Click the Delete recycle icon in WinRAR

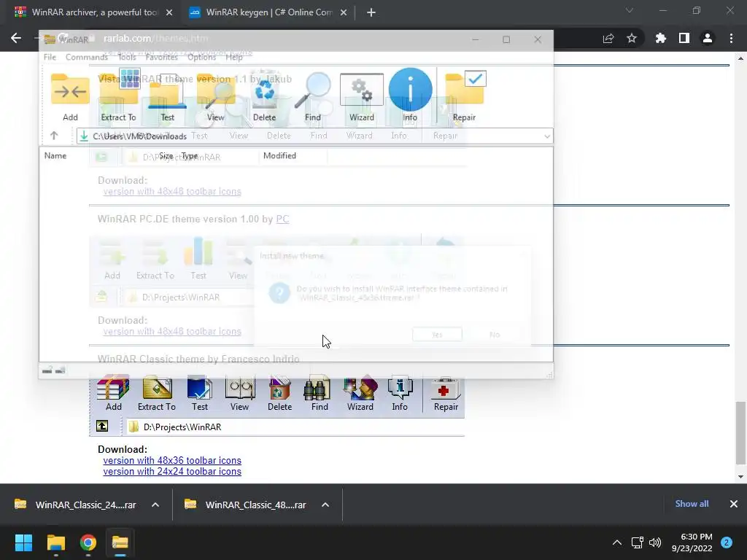coord(264,96)
